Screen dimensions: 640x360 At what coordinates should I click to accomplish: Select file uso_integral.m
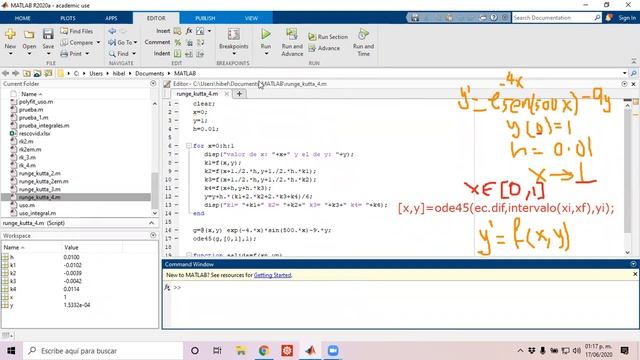coord(37,213)
